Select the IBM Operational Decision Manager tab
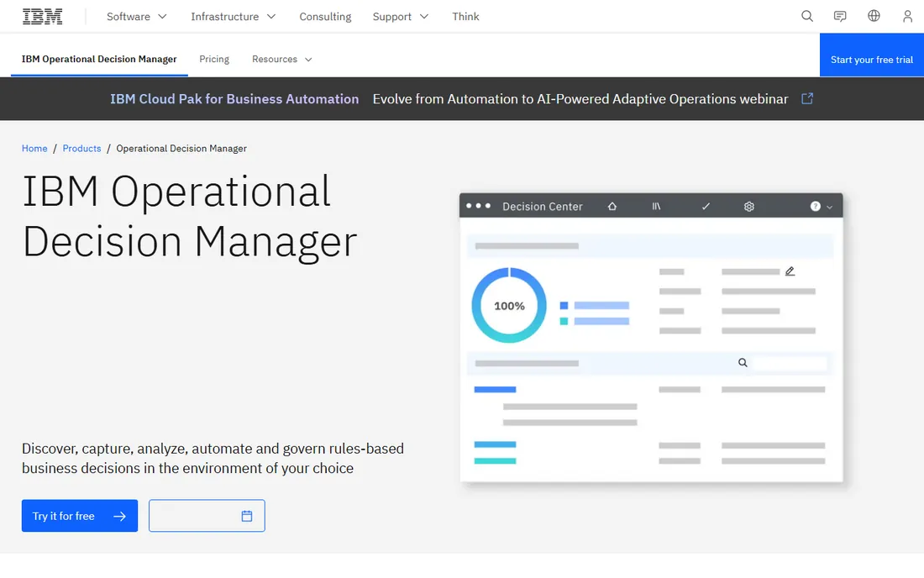This screenshot has width=924, height=578. [99, 59]
